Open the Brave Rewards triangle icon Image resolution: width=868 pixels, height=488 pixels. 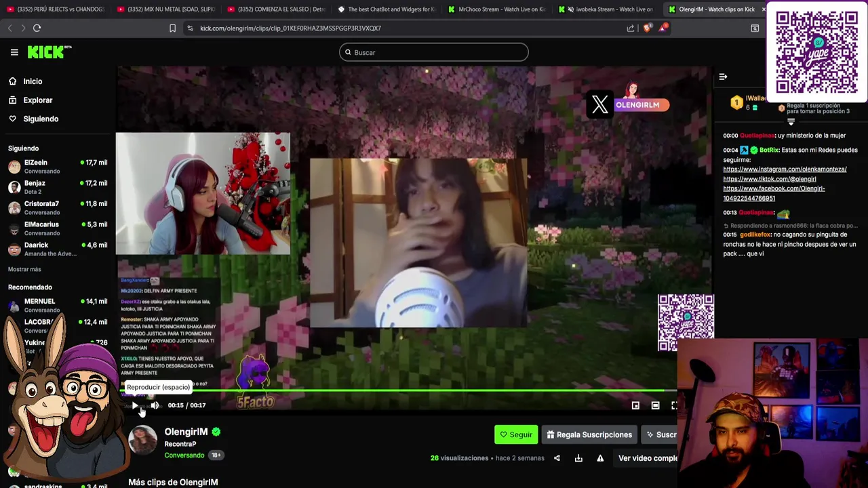click(x=663, y=28)
